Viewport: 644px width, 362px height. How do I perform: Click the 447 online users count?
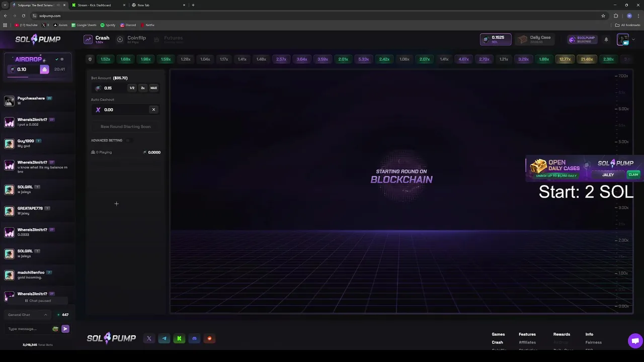coord(63,315)
